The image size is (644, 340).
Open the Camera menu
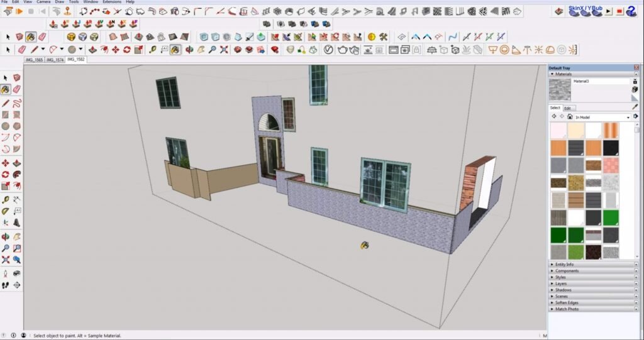[x=43, y=2]
